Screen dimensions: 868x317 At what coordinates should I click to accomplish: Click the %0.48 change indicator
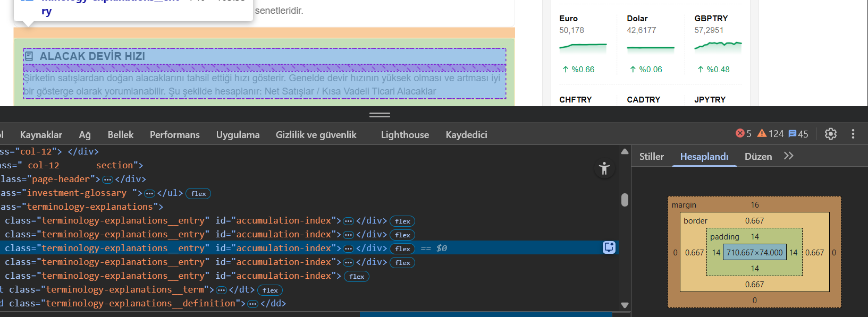(x=713, y=70)
